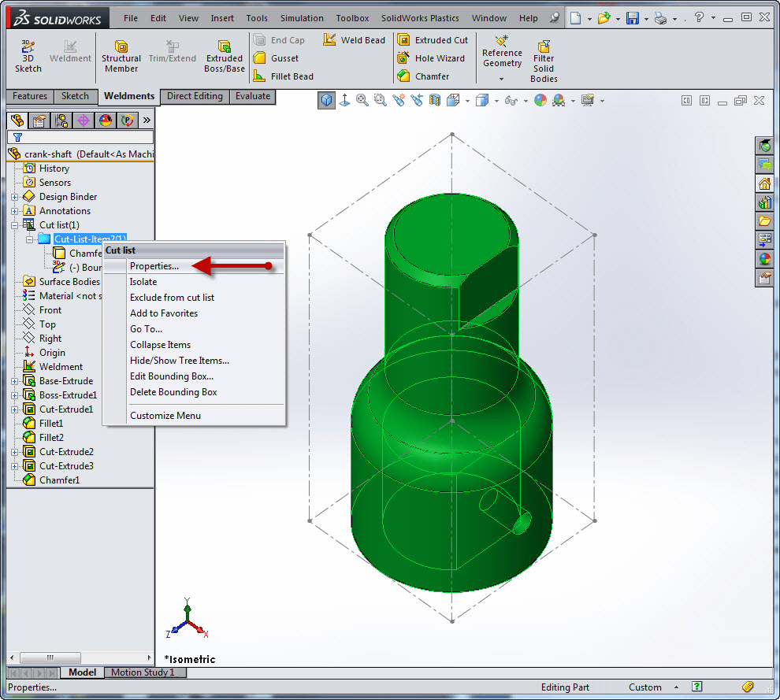Click the feature tree filter field
This screenshot has width=780, height=700.
click(x=80, y=137)
